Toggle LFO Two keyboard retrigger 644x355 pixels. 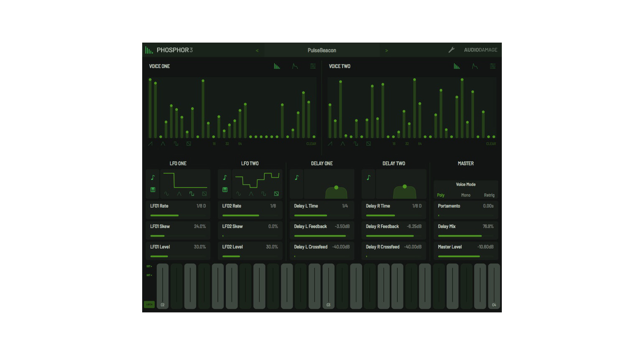[x=225, y=190]
